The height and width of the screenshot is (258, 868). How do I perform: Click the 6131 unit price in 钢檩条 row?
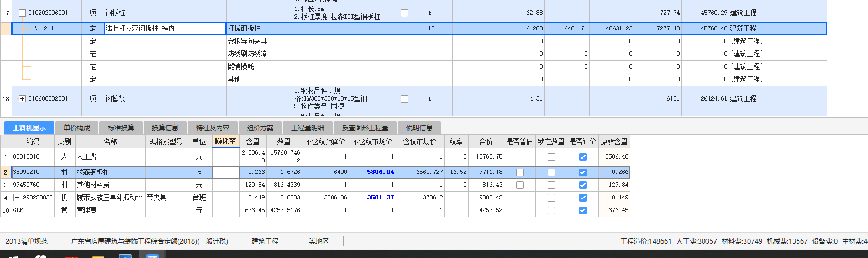pyautogui.click(x=673, y=99)
